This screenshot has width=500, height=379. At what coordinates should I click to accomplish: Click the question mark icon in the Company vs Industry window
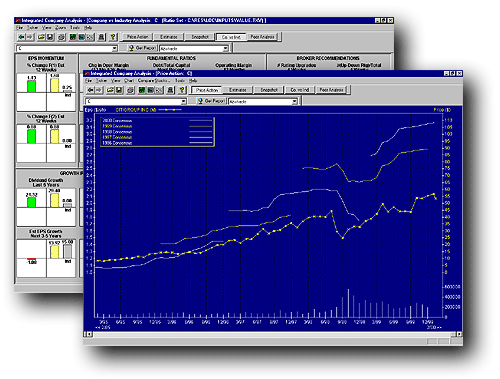(113, 37)
